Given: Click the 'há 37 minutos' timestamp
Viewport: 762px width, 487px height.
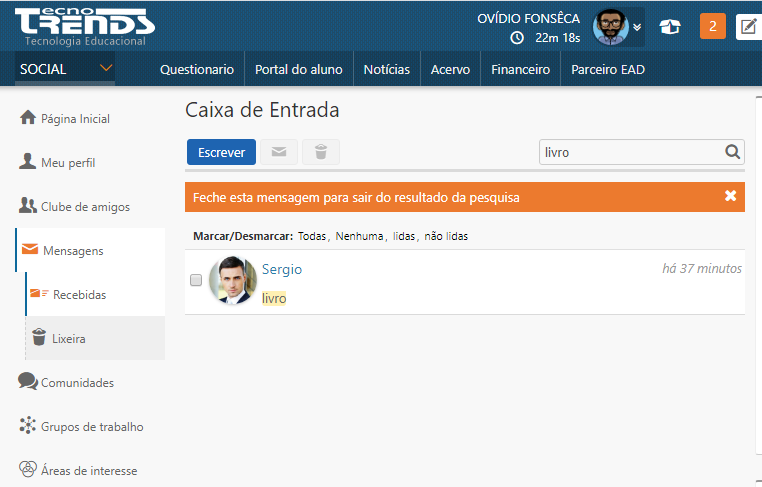Looking at the screenshot, I should click(x=702, y=268).
